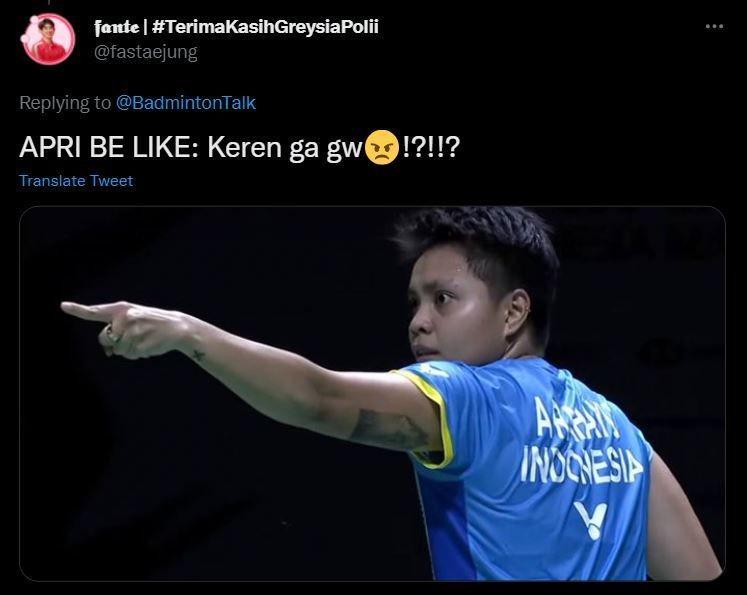Click the 'Keren ga gw' phrase

284,148
